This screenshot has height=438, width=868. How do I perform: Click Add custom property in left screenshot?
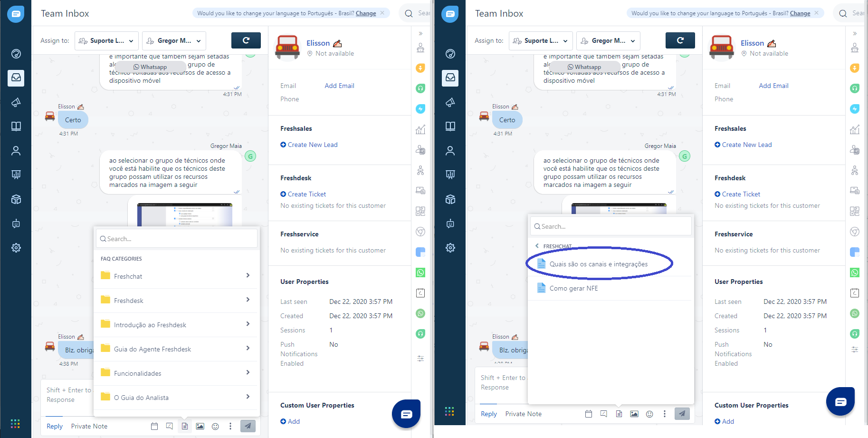click(290, 421)
